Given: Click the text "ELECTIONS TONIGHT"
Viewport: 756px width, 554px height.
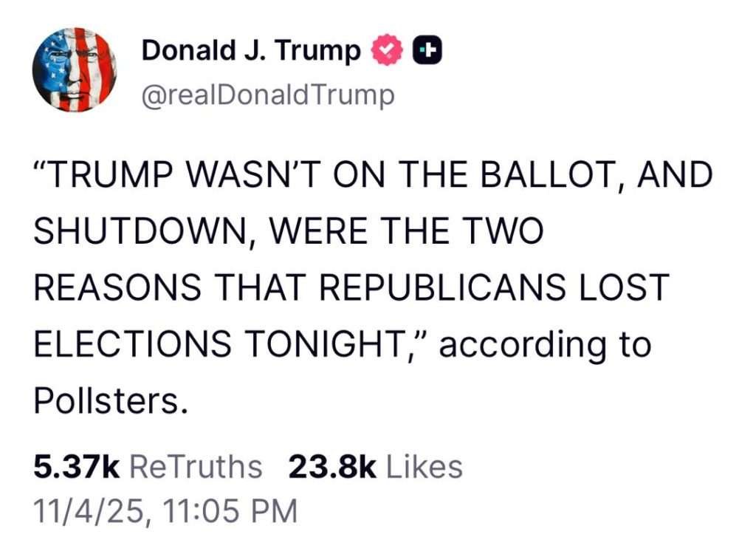Looking at the screenshot, I should click(x=229, y=344).
